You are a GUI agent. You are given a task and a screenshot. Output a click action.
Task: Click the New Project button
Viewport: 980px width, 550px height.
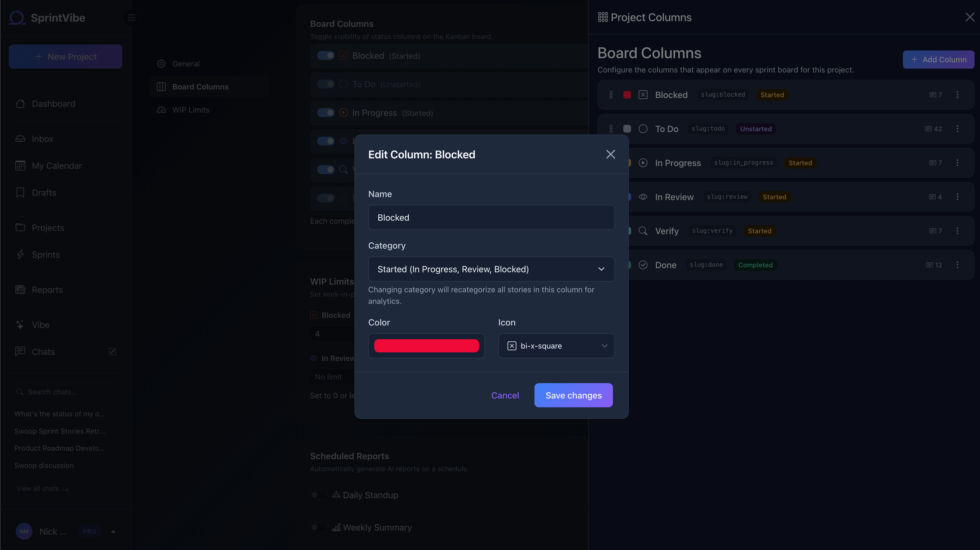[x=66, y=57]
